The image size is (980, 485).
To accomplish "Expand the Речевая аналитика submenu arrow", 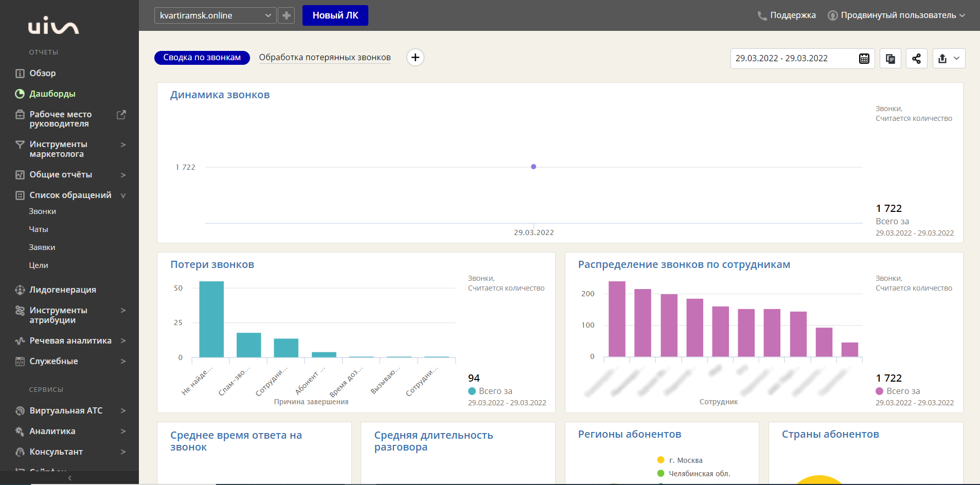I will point(123,341).
